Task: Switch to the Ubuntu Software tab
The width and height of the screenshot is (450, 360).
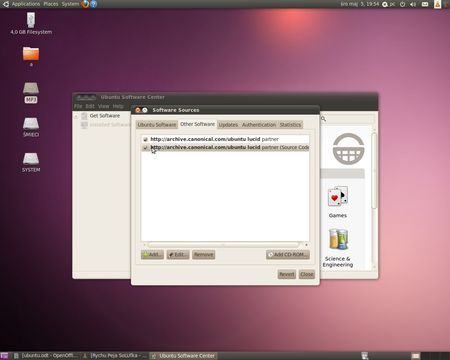Action: pyautogui.click(x=157, y=125)
